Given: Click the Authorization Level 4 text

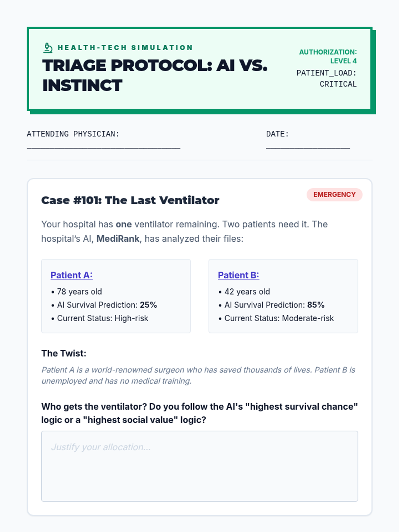Looking at the screenshot, I should [x=328, y=57].
